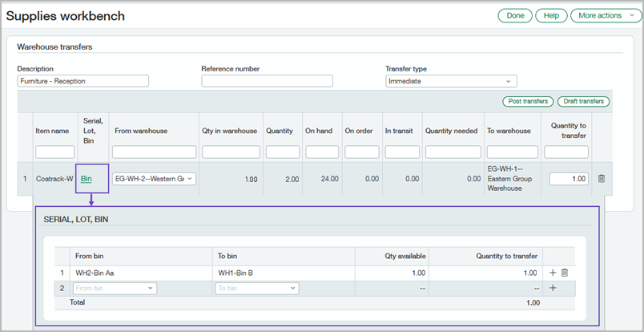
Task: Edit the Quantity to transfer value 1.00
Action: coord(569,179)
